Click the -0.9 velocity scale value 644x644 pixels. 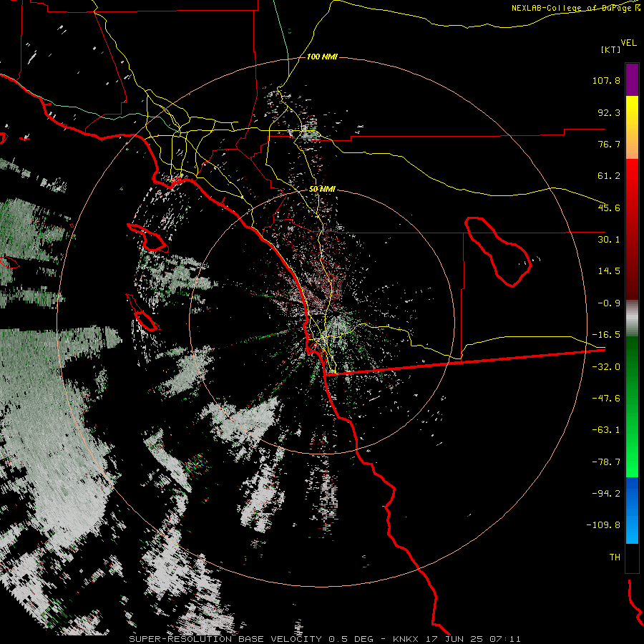609,303
